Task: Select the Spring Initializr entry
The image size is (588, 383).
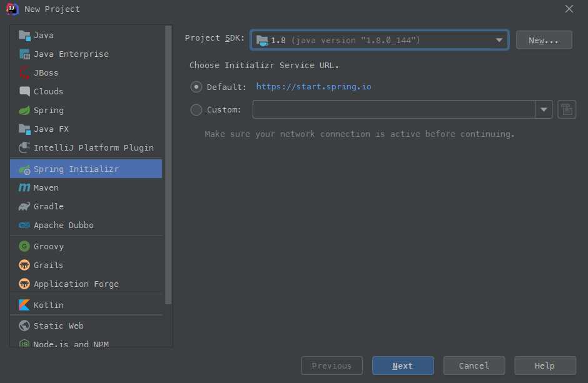Action: click(86, 169)
